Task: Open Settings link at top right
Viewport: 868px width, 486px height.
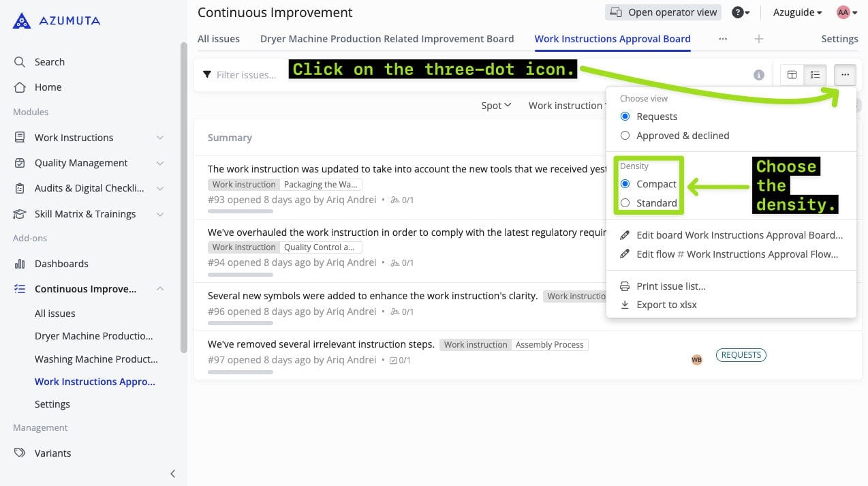Action: click(839, 39)
